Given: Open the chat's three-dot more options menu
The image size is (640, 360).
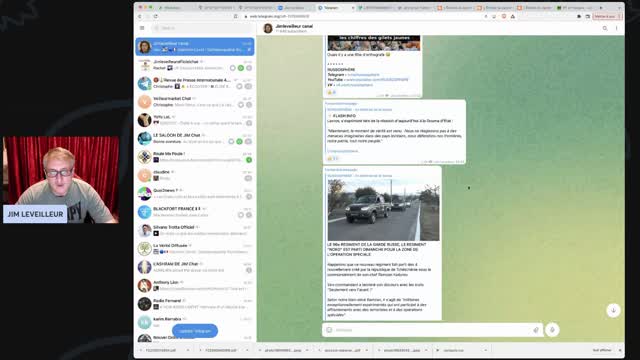Looking at the screenshot, I should click(x=617, y=28).
